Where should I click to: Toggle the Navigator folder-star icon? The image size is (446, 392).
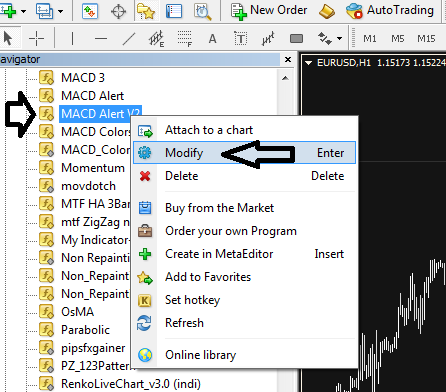pyautogui.click(x=146, y=11)
